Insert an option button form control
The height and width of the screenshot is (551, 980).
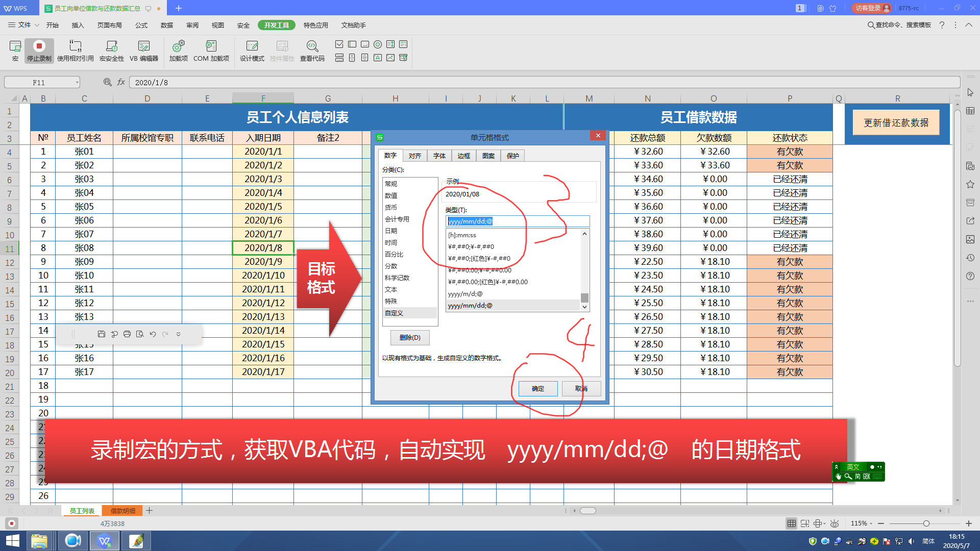click(377, 44)
